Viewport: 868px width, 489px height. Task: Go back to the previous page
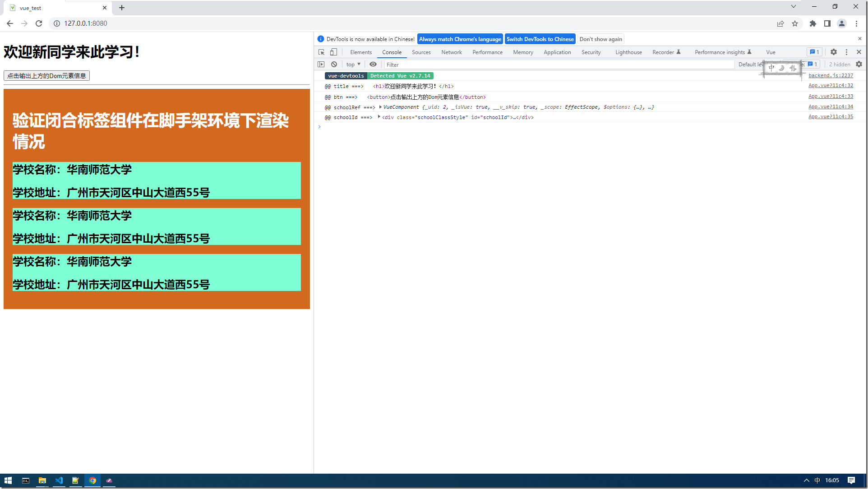pos(10,23)
